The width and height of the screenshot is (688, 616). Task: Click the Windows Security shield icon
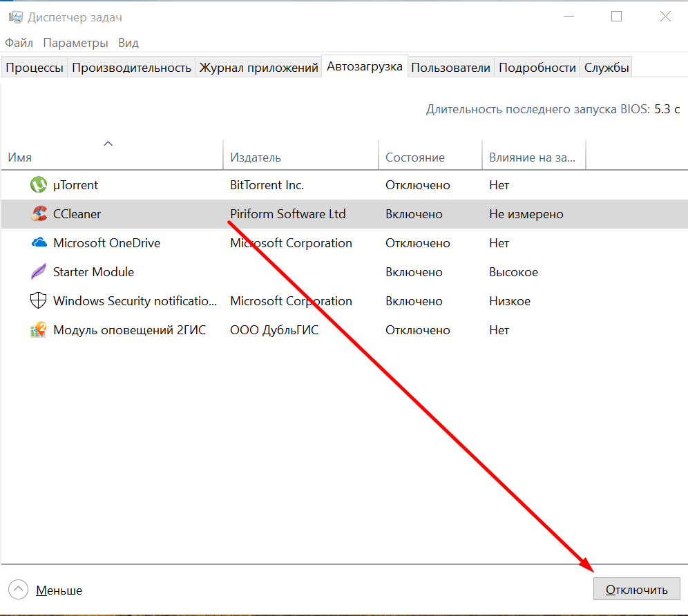[39, 300]
